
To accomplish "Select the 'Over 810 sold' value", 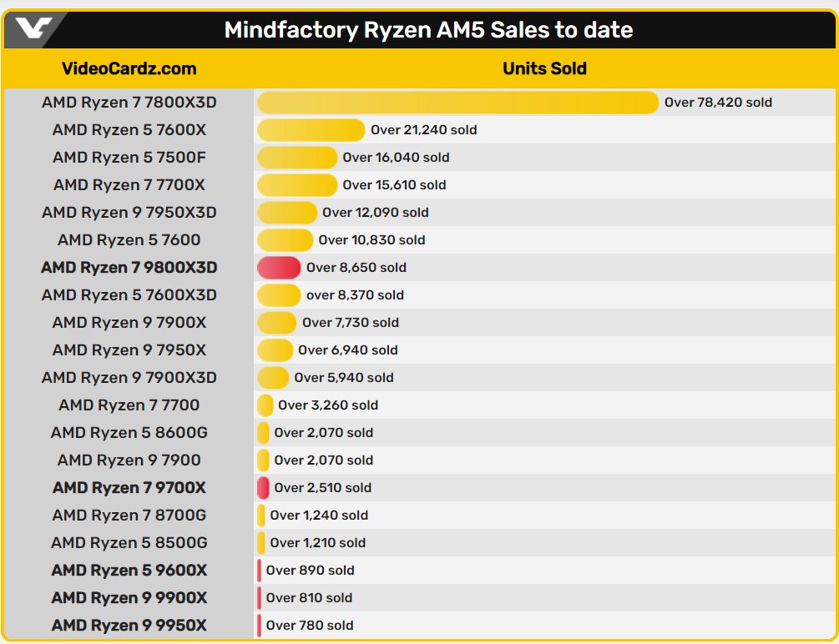I will pyautogui.click(x=309, y=598).
